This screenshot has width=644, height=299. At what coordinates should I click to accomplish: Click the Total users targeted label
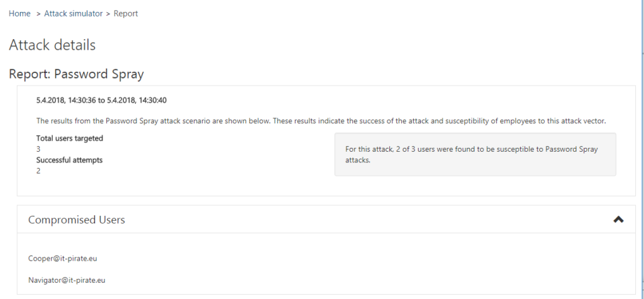(x=69, y=138)
